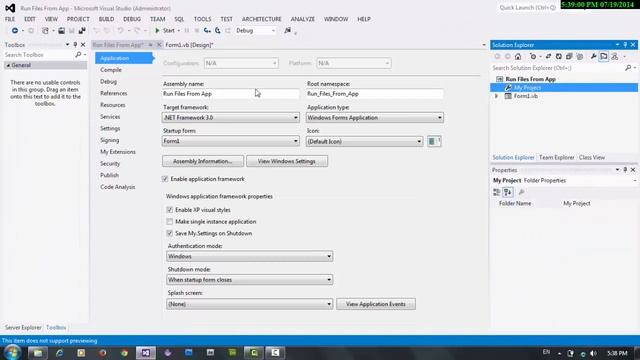Switch to Server Explorer tab at bottom
The height and width of the screenshot is (360, 640).
click(x=23, y=327)
